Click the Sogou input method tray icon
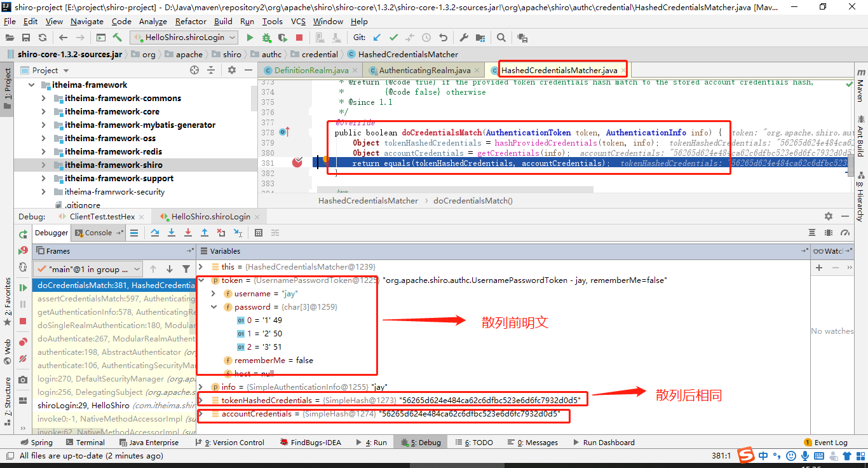 tap(745, 455)
